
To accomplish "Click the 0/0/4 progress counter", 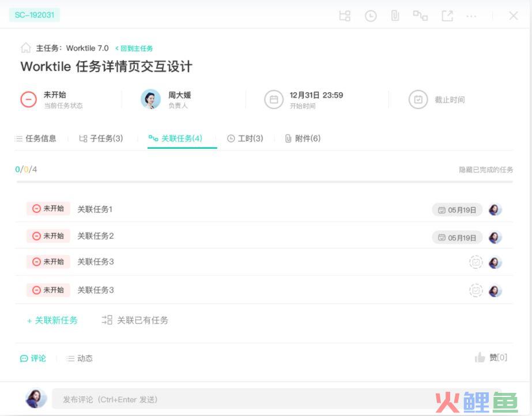I will coord(26,169).
